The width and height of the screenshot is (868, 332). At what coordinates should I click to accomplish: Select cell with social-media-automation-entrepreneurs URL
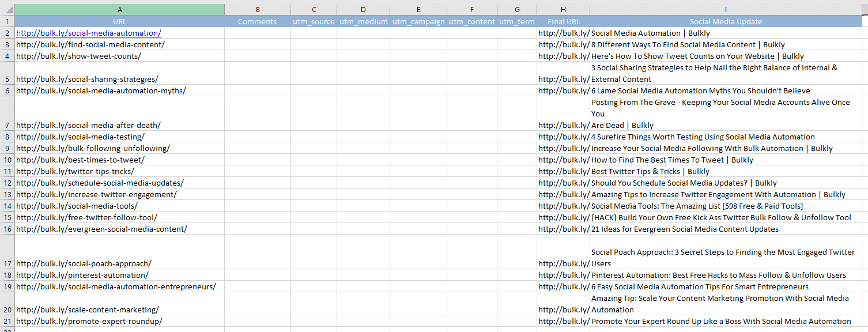pyautogui.click(x=120, y=286)
